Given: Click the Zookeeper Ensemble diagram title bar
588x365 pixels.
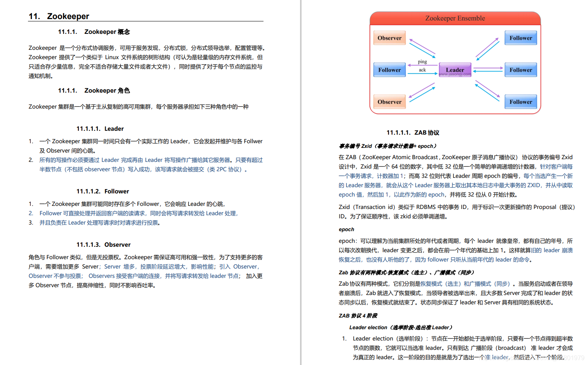Looking at the screenshot, I should tap(455, 18).
